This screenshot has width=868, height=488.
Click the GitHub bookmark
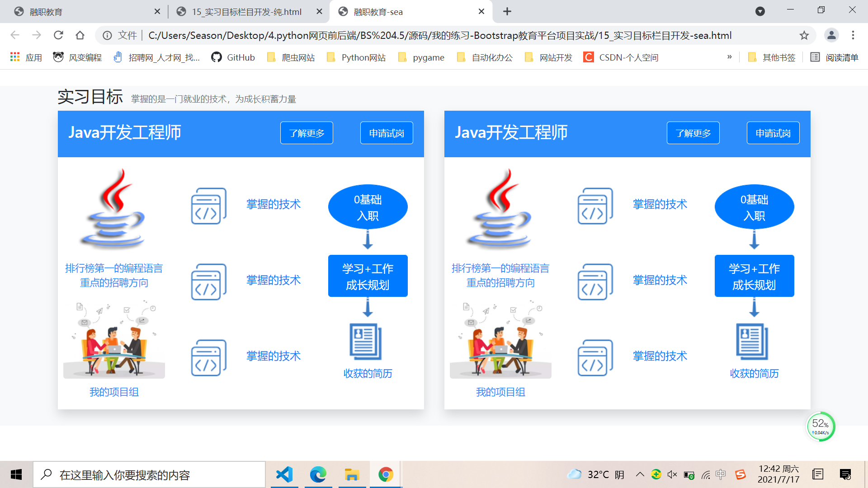point(233,57)
